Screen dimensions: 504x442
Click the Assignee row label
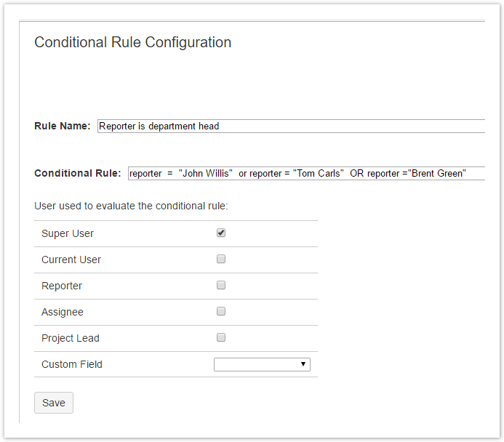(63, 312)
